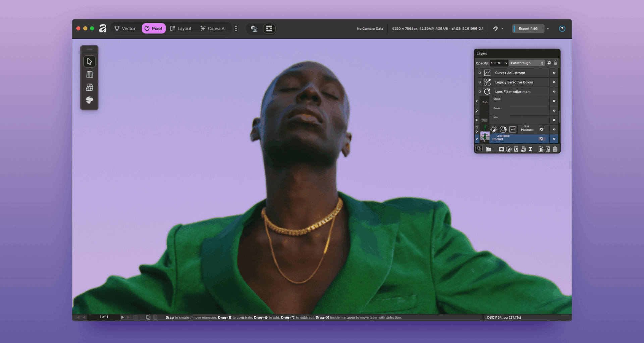644x343 pixels.
Task: Delete the selected Rocket layer
Action: [555, 149]
